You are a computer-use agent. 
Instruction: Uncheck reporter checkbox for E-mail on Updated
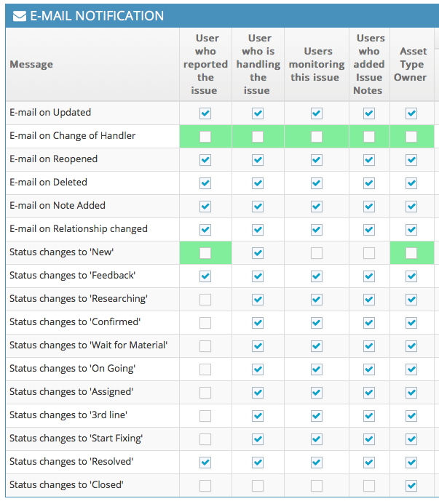pos(205,113)
